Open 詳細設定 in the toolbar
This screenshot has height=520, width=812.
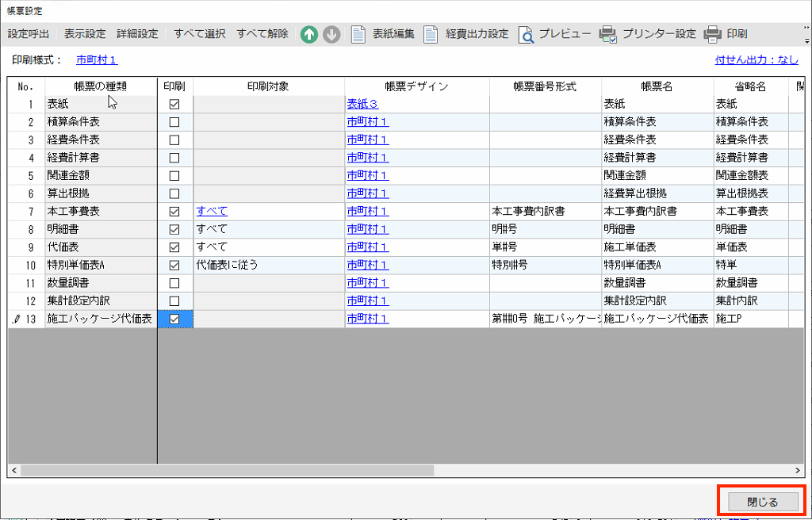[137, 35]
